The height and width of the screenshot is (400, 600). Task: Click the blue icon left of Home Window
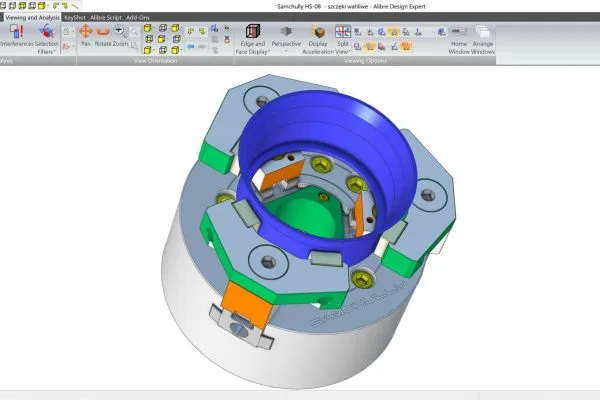441,32
